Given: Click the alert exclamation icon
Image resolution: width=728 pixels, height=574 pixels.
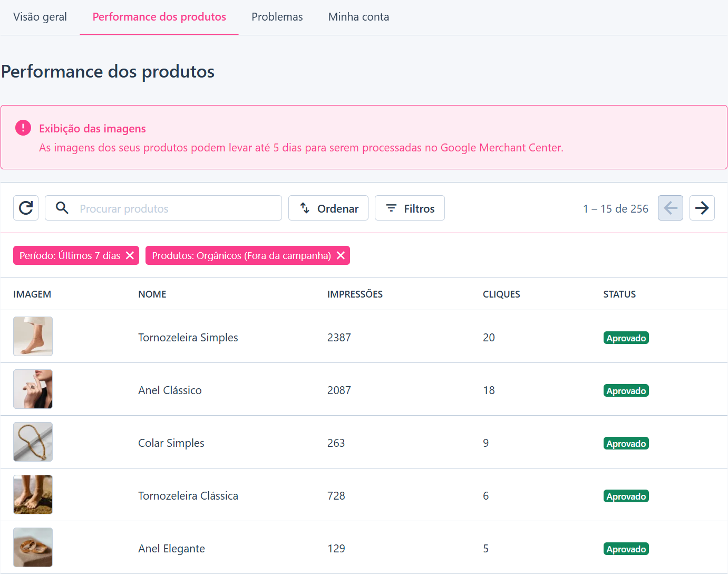Looking at the screenshot, I should click(x=23, y=128).
